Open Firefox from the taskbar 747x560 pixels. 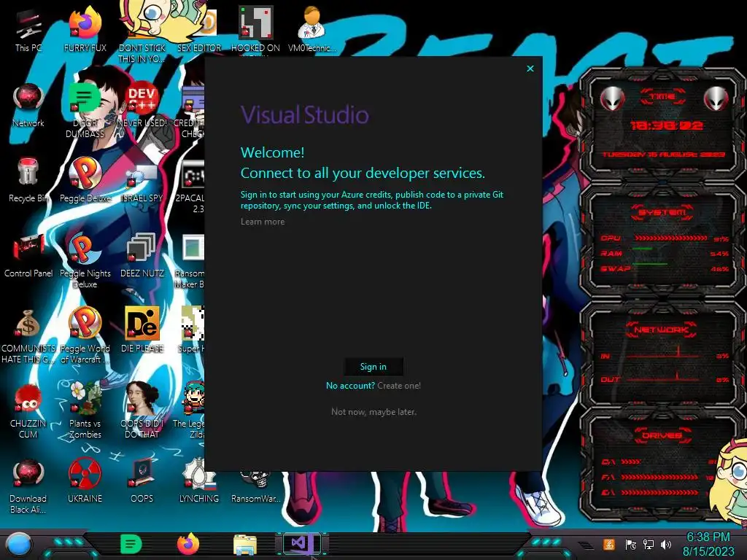pyautogui.click(x=188, y=544)
